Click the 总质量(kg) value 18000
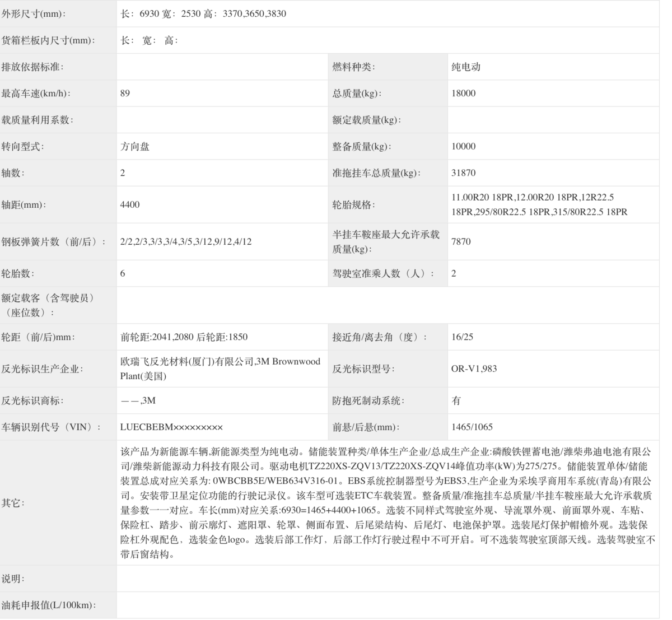672x620 pixels. coord(463,93)
